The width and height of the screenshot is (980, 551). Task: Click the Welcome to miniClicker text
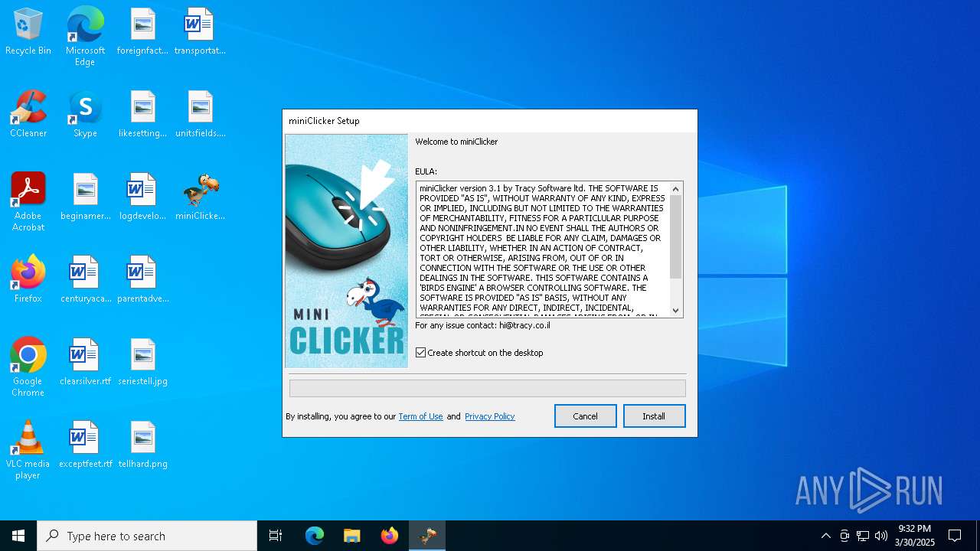pyautogui.click(x=456, y=142)
